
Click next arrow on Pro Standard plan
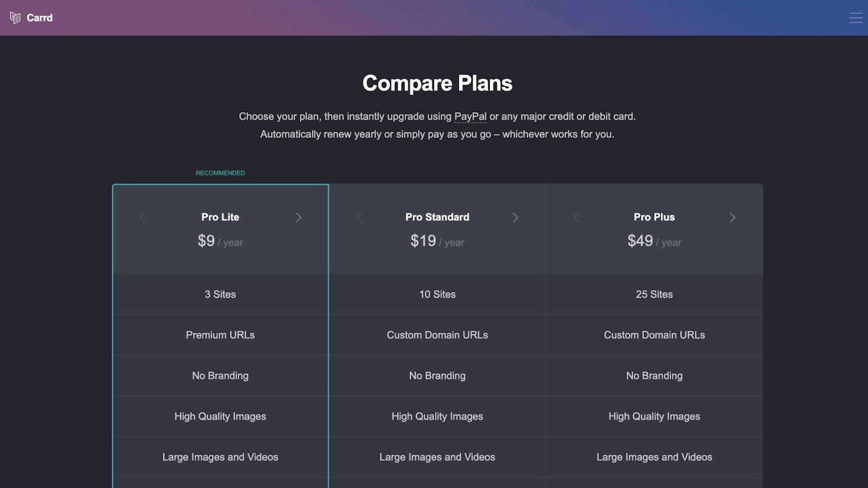click(515, 217)
